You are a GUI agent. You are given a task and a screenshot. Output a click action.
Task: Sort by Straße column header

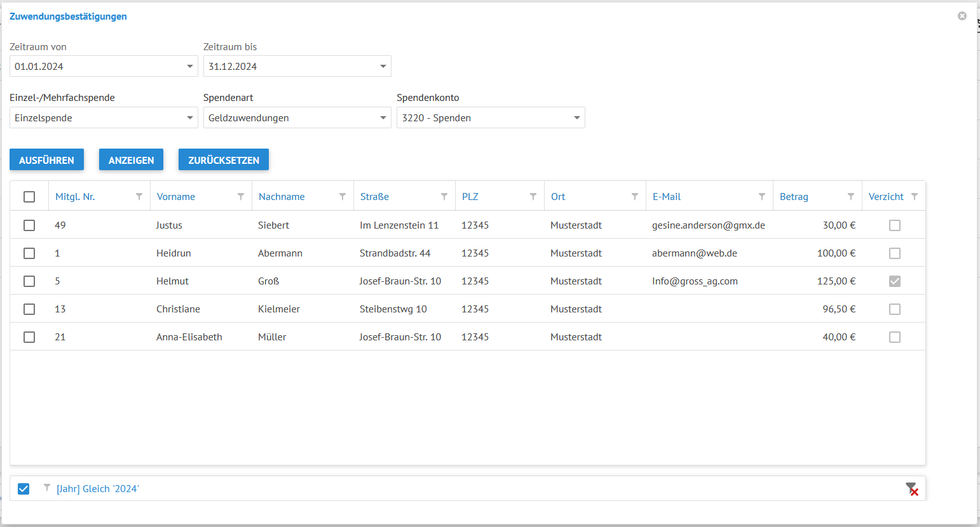click(374, 197)
